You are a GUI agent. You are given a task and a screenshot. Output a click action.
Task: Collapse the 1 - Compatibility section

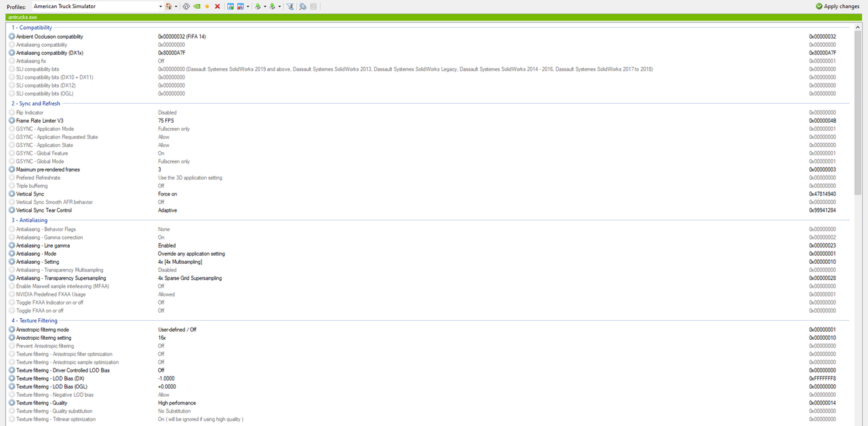pos(31,28)
